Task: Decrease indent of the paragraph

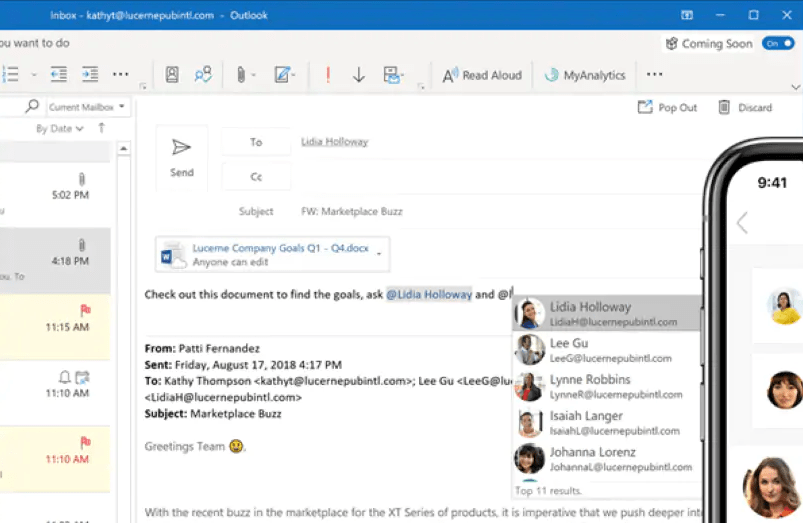Action: (x=58, y=75)
